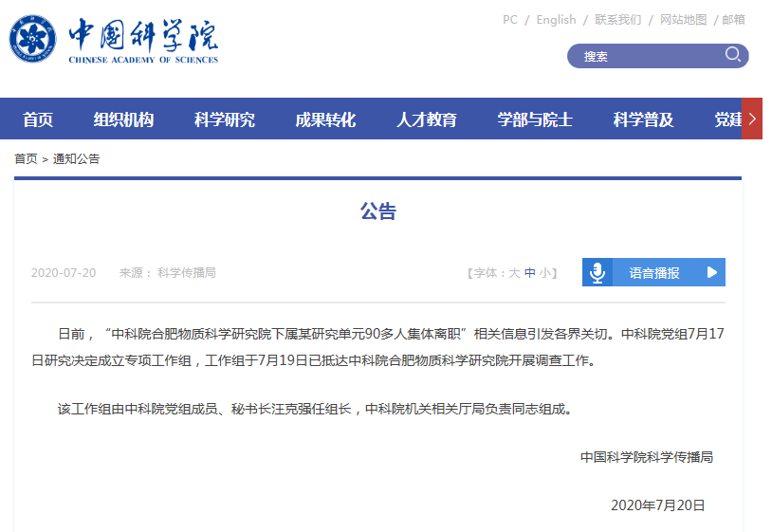Image resolution: width=772 pixels, height=532 pixels.
Task: Click the 语音播报 voice broadcast button
Action: (653, 272)
